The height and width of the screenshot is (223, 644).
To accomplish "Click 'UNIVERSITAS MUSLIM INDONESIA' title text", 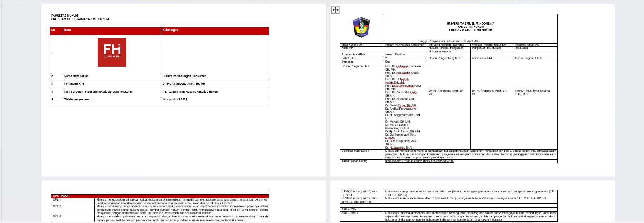I will 471,24.
